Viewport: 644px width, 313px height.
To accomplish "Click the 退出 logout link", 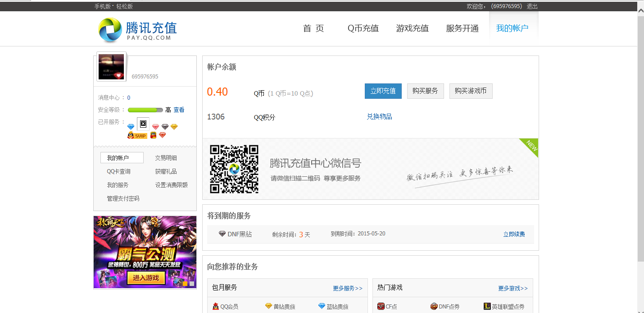I will tap(532, 6).
